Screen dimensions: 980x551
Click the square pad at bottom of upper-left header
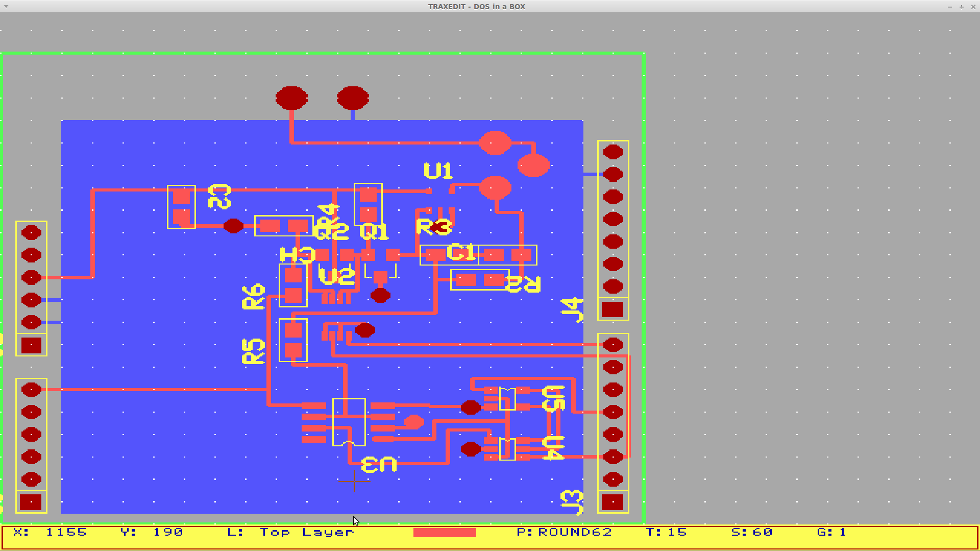(31, 345)
